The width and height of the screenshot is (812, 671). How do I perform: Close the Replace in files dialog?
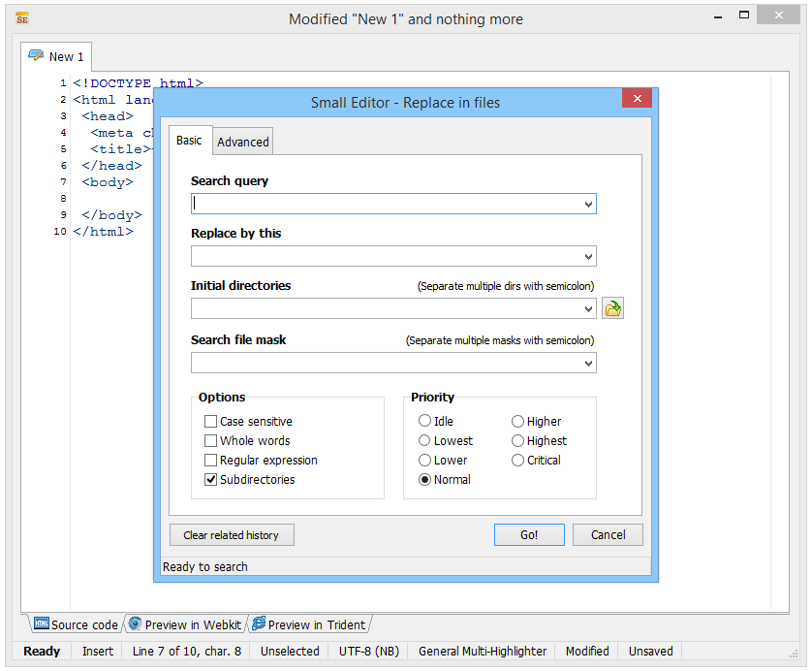[x=637, y=98]
